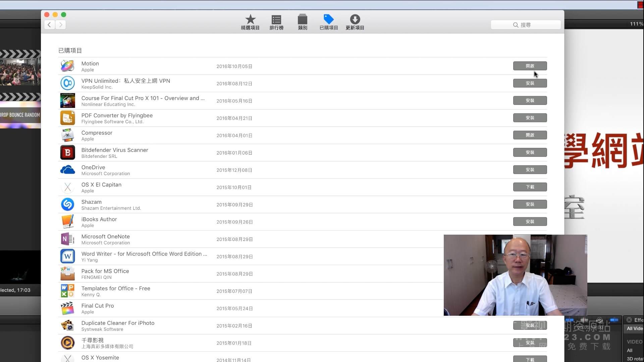The height and width of the screenshot is (362, 644).
Task: Click the OS X El Capitan title
Action: click(x=101, y=185)
